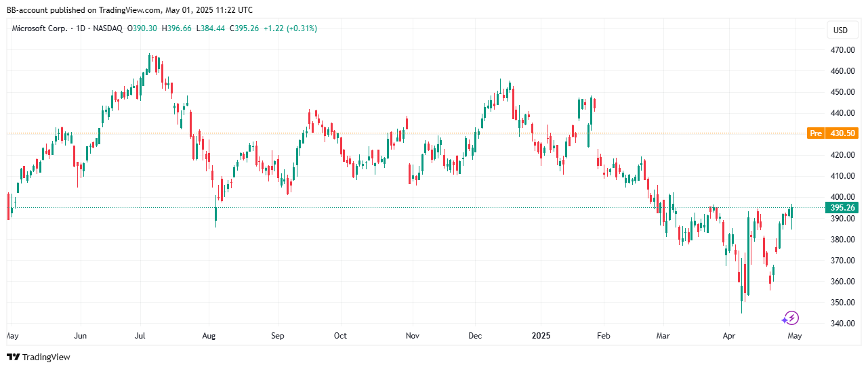
Task: Click the 370.00 price axis label
Action: pyautogui.click(x=842, y=261)
